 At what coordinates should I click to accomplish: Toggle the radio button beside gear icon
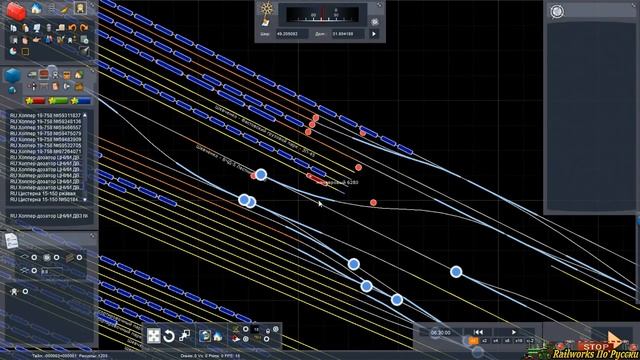pos(57,258)
